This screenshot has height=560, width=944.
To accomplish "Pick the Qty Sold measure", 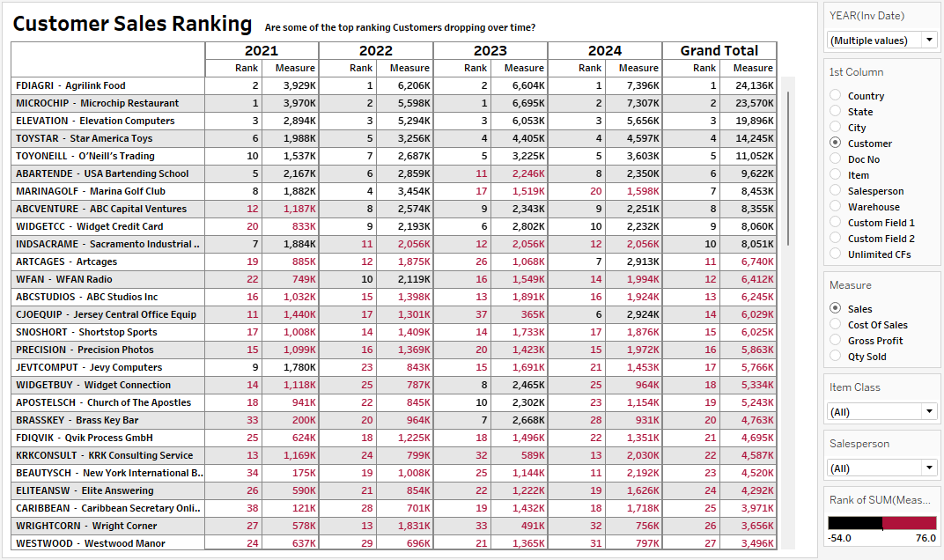I will [835, 357].
